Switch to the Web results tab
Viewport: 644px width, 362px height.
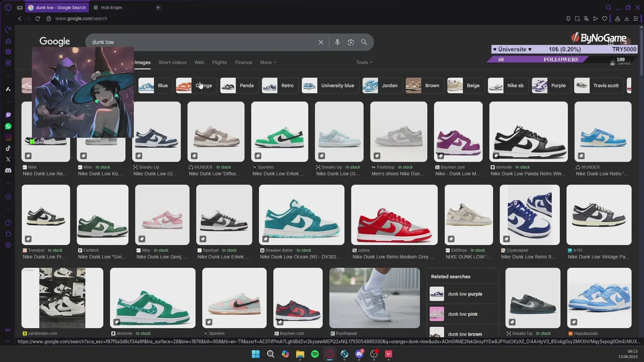pyautogui.click(x=199, y=62)
